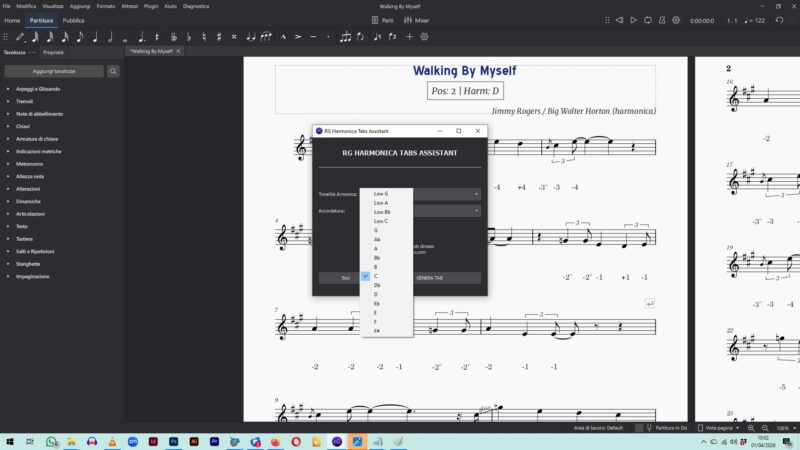This screenshot has width=800, height=450.
Task: Open the Diagnostica menu
Action: tap(196, 6)
